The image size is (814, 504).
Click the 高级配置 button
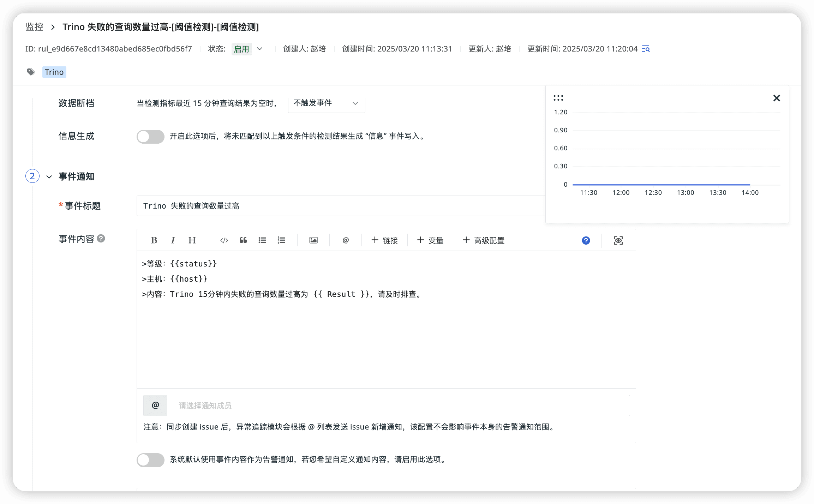(484, 240)
